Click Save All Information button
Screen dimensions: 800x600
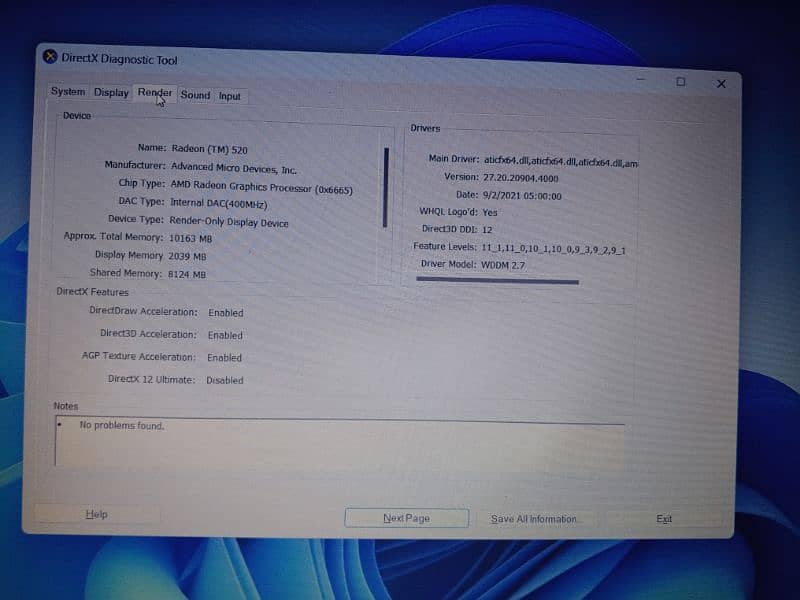534,519
